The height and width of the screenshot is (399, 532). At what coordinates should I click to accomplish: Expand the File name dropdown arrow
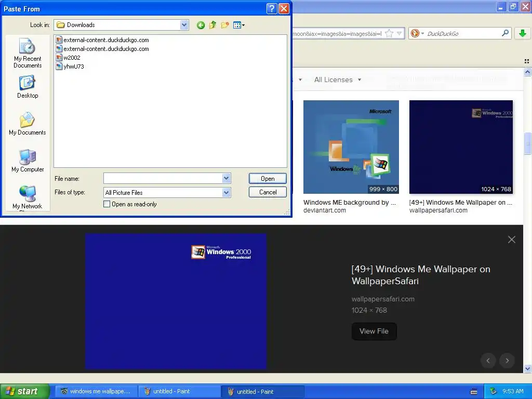[227, 178]
